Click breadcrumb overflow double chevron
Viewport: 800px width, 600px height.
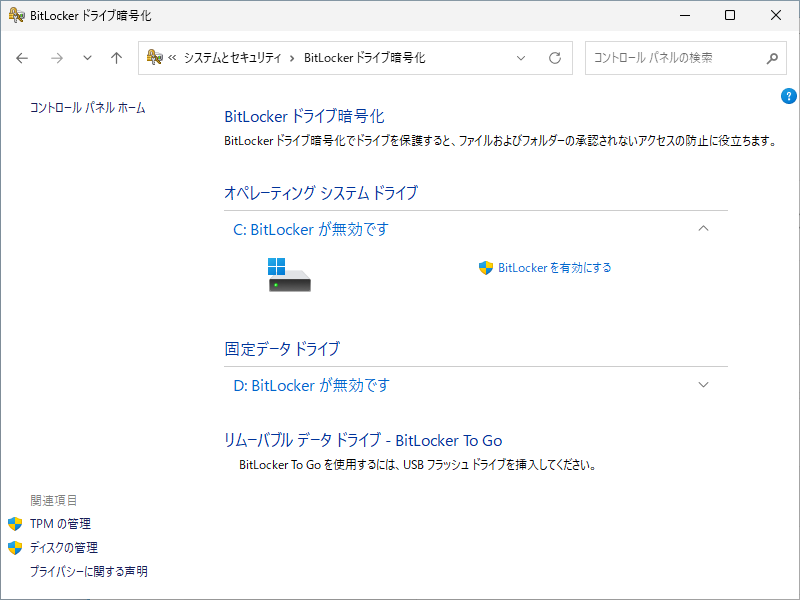172,58
